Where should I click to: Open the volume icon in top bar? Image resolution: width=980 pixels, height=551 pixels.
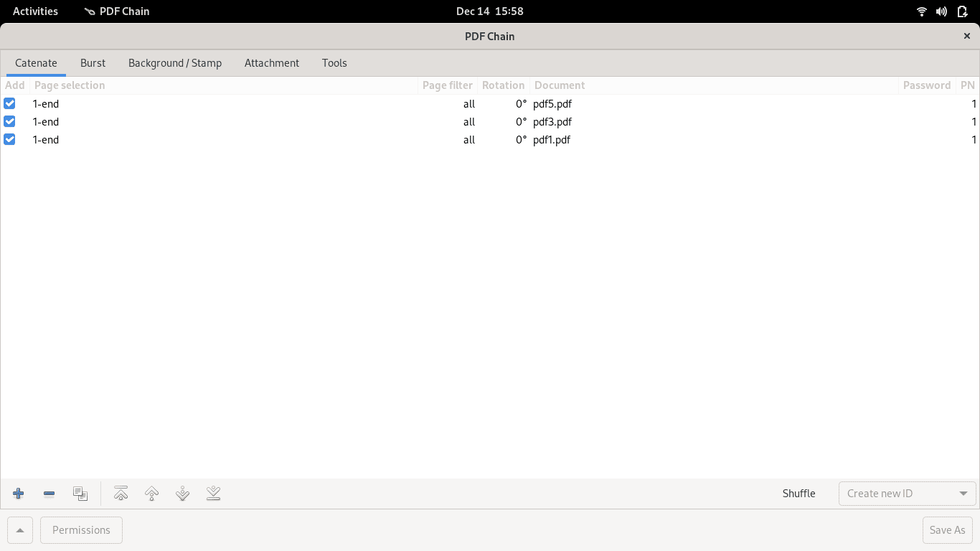point(942,11)
